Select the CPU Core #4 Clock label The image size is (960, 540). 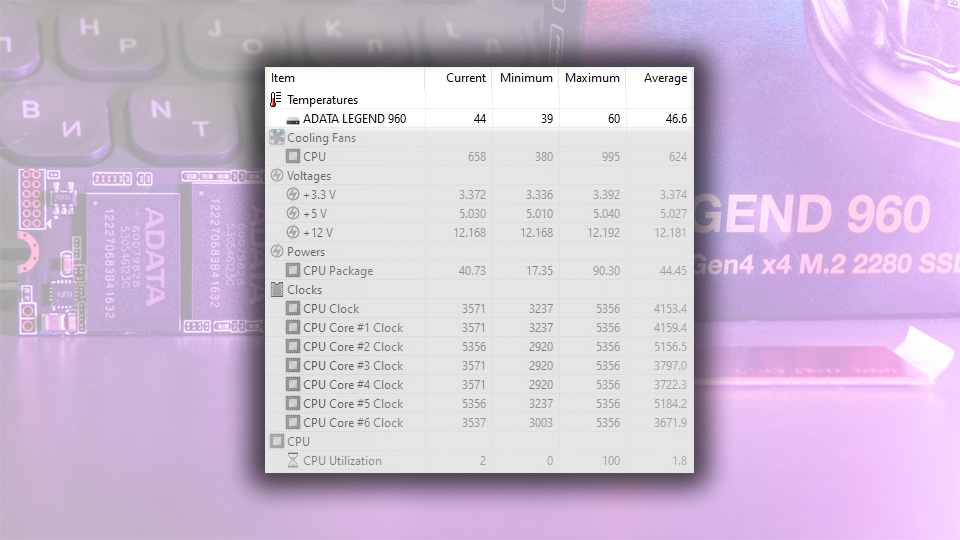(x=353, y=384)
